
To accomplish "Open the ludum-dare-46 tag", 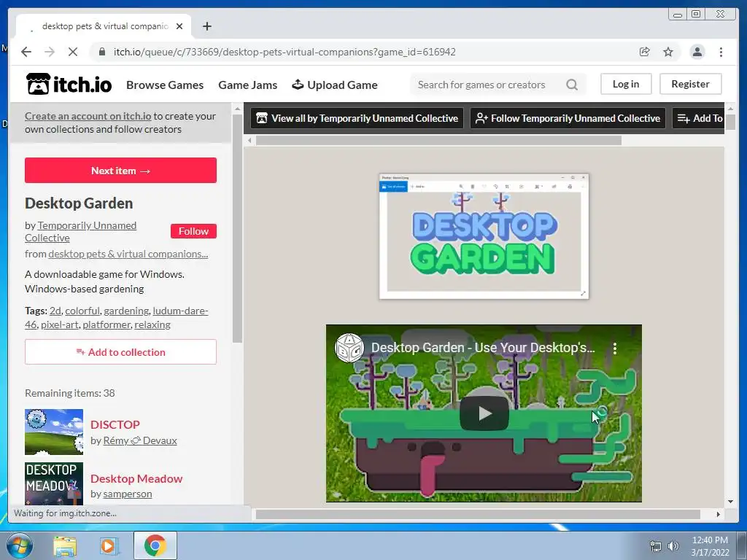I will tap(180, 311).
